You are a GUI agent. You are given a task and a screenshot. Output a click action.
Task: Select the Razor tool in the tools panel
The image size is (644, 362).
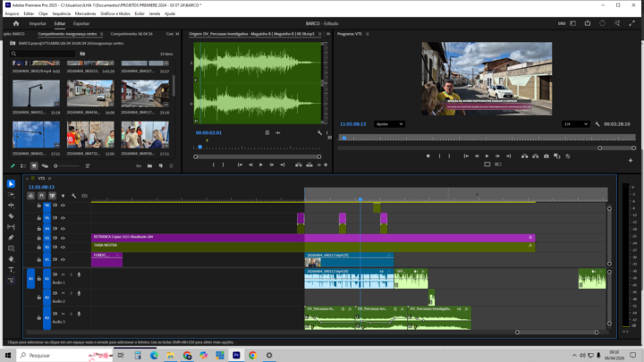(12, 215)
